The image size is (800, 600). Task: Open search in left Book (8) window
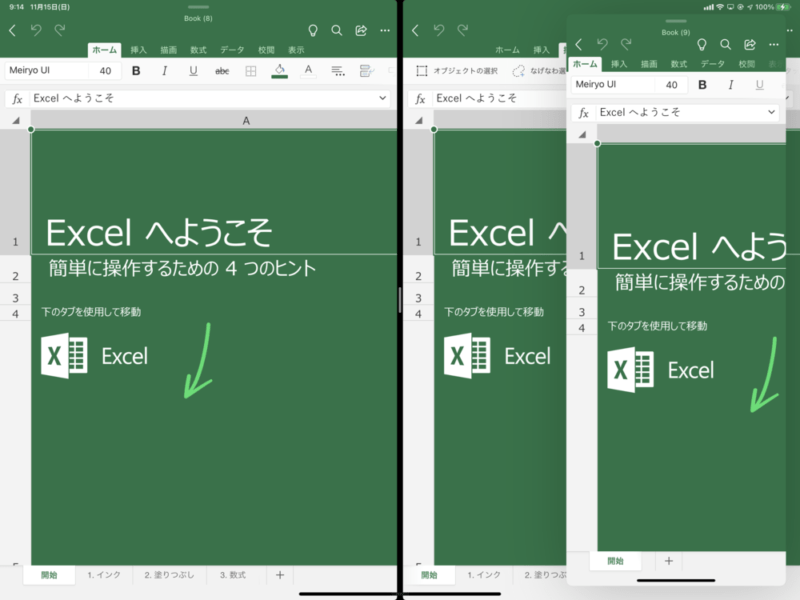click(x=337, y=31)
